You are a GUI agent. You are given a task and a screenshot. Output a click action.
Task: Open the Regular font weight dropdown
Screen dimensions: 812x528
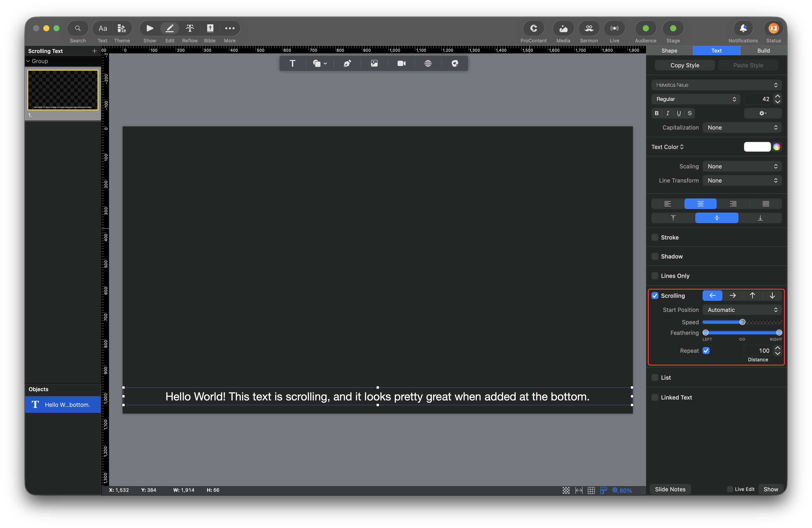[x=696, y=99]
